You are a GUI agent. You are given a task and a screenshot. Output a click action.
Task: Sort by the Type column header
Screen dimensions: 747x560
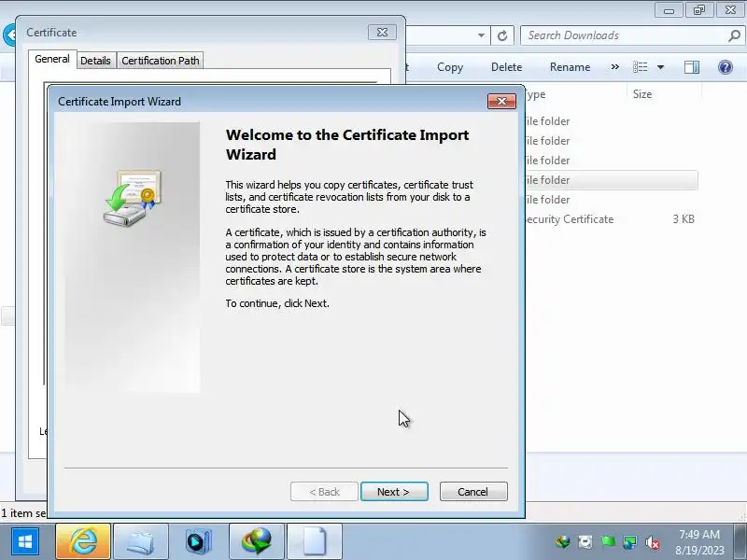535,94
